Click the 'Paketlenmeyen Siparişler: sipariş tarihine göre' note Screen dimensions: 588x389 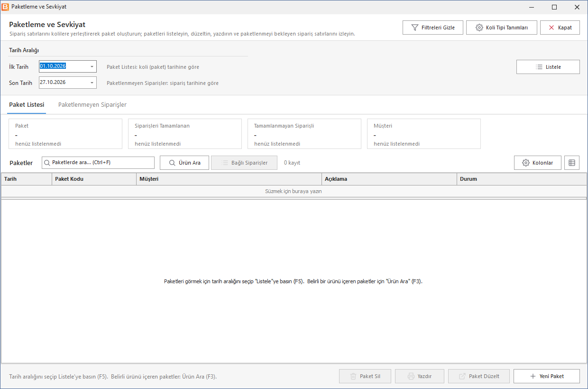pos(163,83)
